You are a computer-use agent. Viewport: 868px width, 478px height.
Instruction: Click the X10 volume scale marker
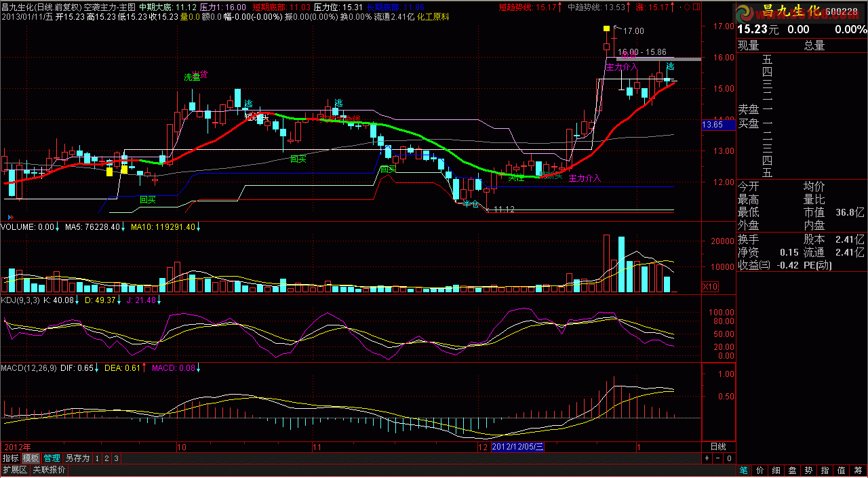point(710,287)
